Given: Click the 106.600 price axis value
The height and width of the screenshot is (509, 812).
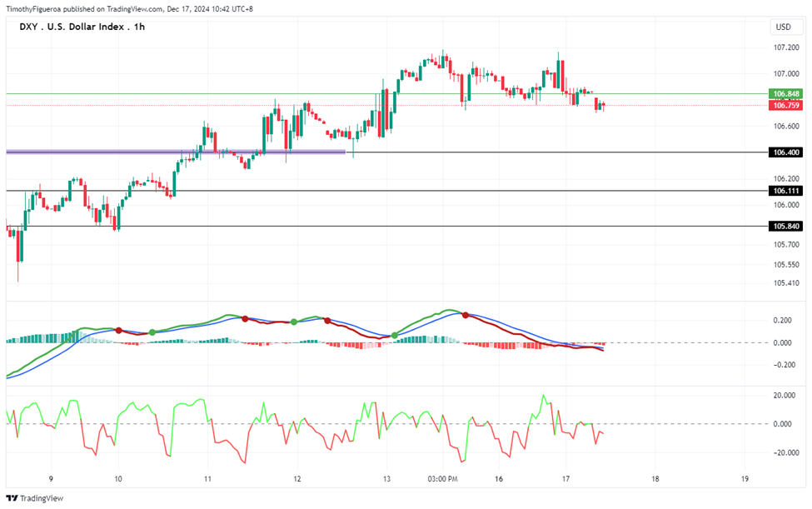Looking at the screenshot, I should click(x=786, y=126).
